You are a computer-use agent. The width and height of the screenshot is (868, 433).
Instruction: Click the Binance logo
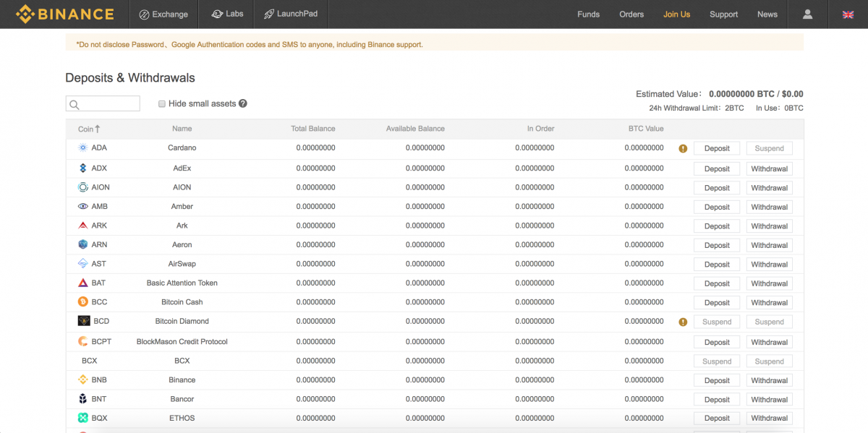point(64,14)
